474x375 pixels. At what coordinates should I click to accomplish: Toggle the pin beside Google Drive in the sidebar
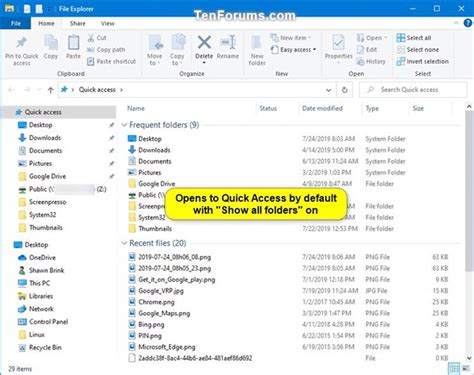pos(111,177)
